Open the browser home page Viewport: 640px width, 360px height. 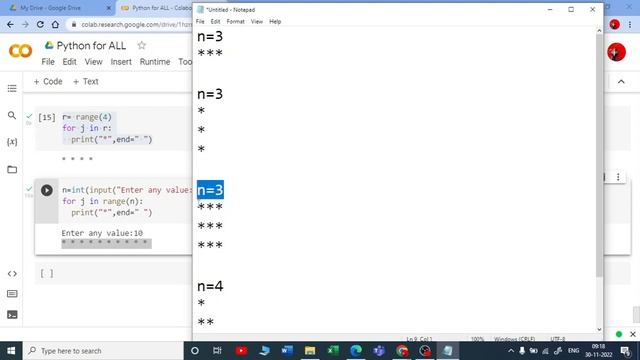tap(55, 24)
